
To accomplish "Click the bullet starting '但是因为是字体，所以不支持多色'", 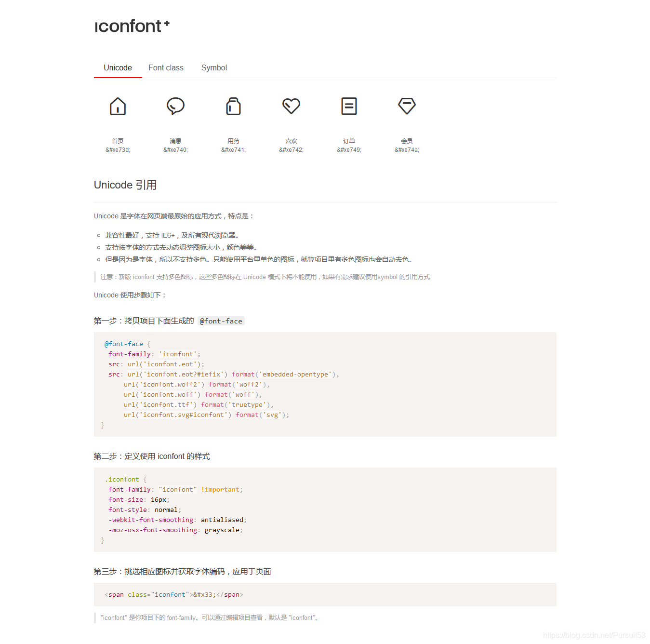I will [259, 259].
